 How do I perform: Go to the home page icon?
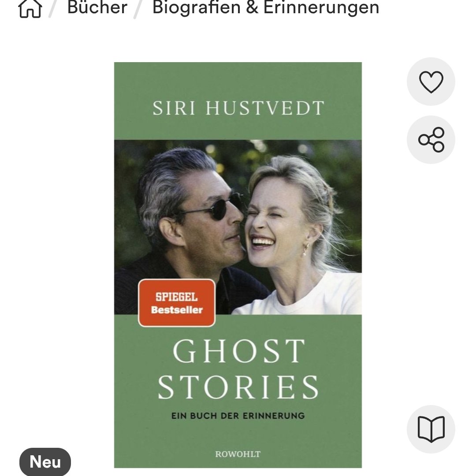[30, 8]
